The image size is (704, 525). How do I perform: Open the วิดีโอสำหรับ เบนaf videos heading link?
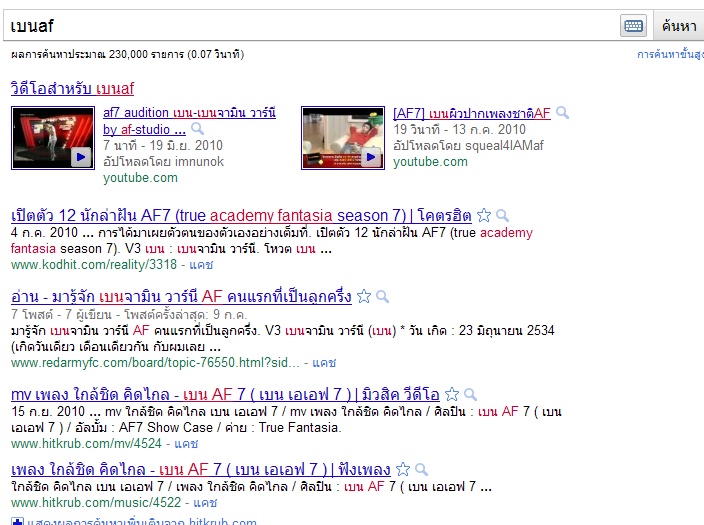[72, 88]
